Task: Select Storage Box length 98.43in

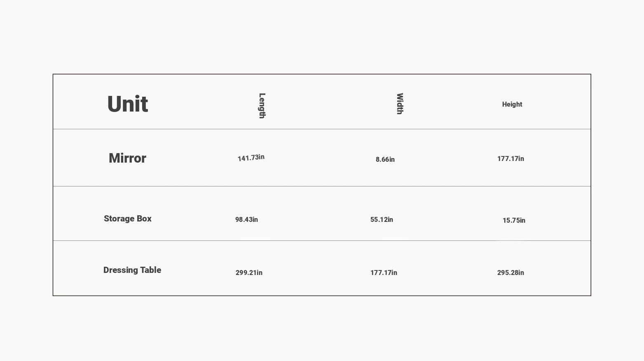Action: coord(246,219)
